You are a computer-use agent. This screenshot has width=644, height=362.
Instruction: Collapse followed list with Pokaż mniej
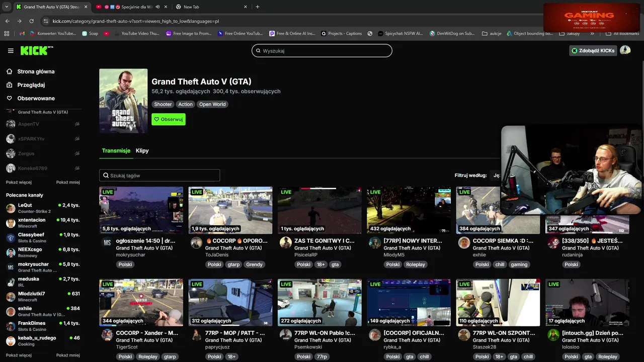pyautogui.click(x=68, y=183)
